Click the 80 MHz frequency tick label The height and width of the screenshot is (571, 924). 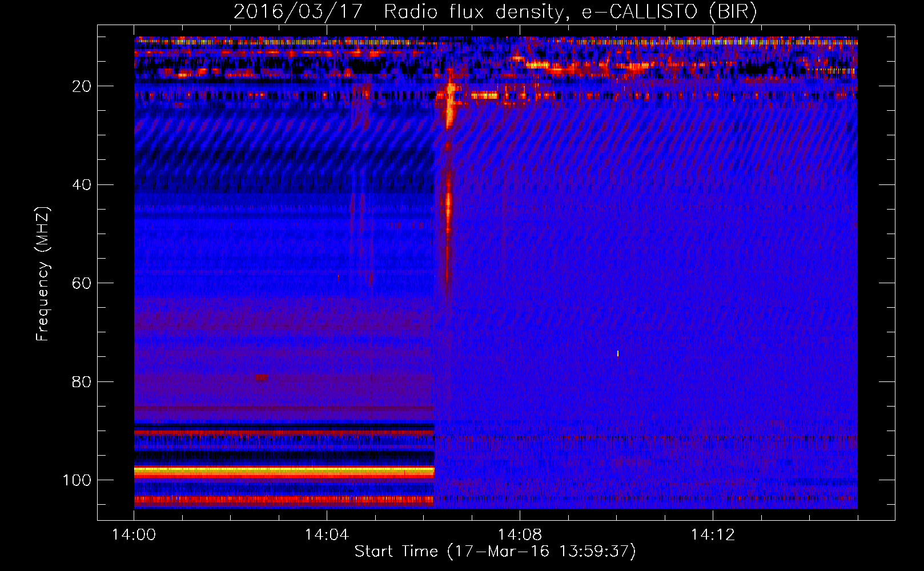(82, 381)
